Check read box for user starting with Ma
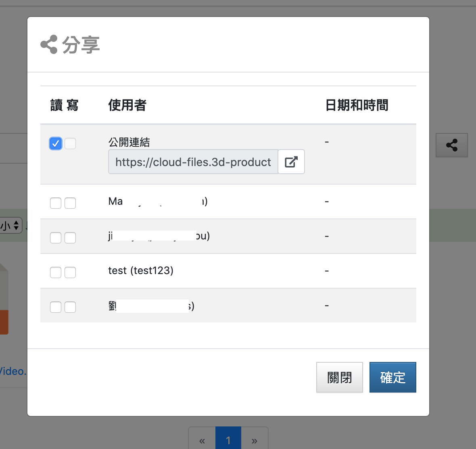This screenshot has height=449, width=476. (x=56, y=203)
